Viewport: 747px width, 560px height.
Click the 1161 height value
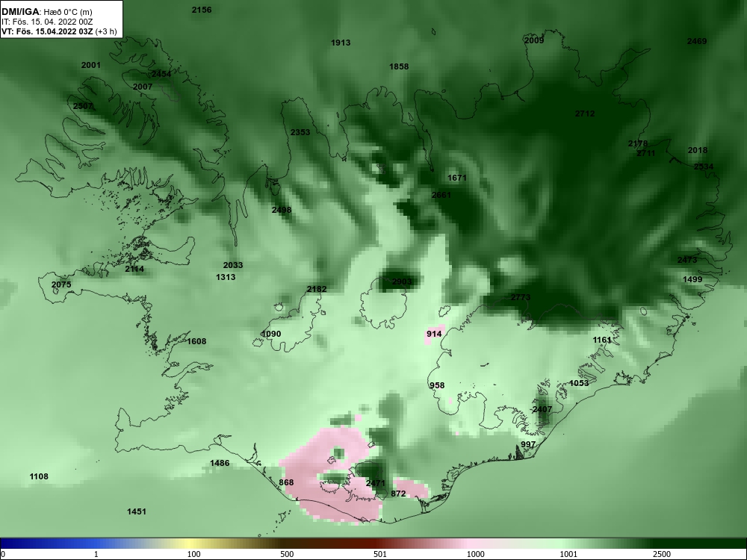coord(601,340)
